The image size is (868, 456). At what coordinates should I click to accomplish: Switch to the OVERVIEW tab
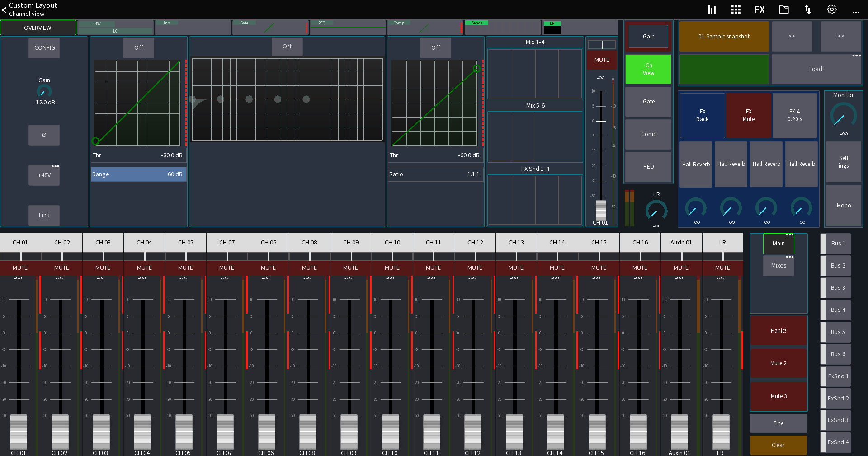38,28
